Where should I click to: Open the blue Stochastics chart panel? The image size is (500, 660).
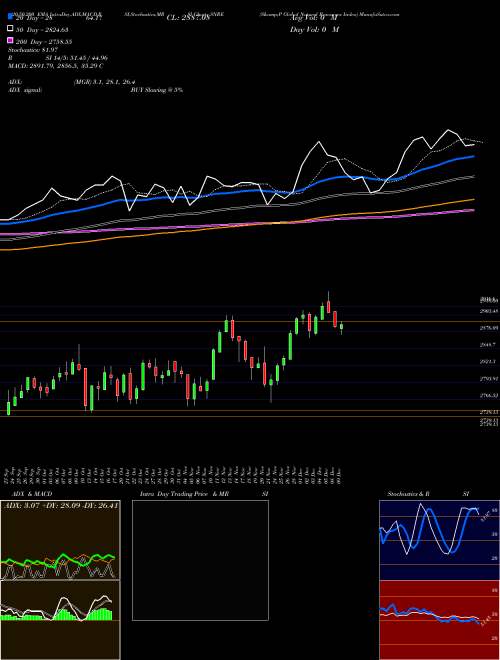point(439,540)
